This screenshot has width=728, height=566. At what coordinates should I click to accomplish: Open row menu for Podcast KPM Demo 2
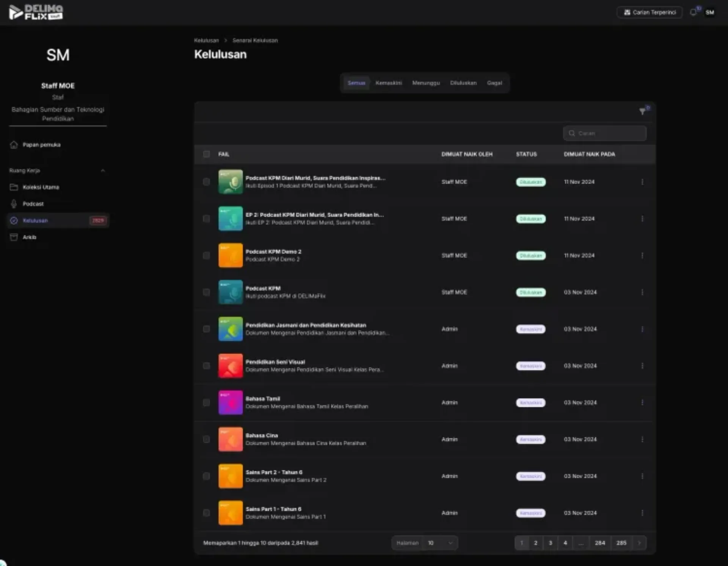click(642, 255)
